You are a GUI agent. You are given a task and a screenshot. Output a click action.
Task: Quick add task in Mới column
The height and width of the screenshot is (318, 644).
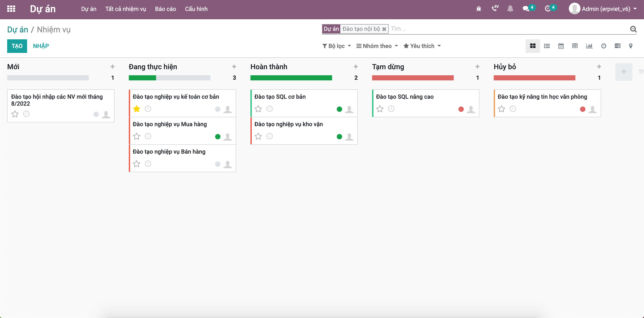point(112,67)
